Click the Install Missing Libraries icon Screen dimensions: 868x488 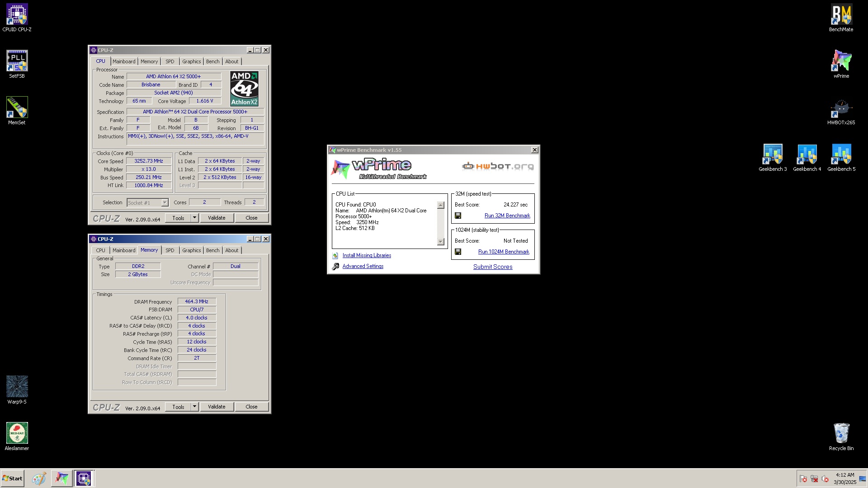pos(335,256)
